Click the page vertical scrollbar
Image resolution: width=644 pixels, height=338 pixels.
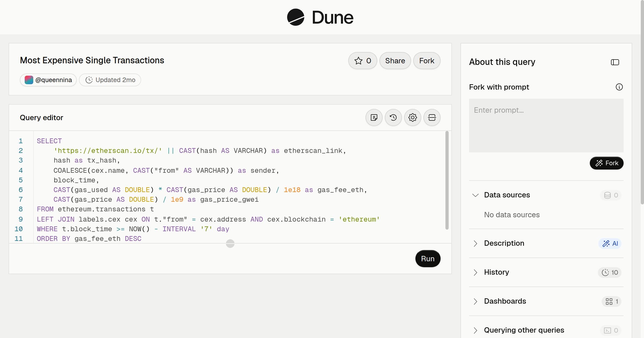[642, 102]
